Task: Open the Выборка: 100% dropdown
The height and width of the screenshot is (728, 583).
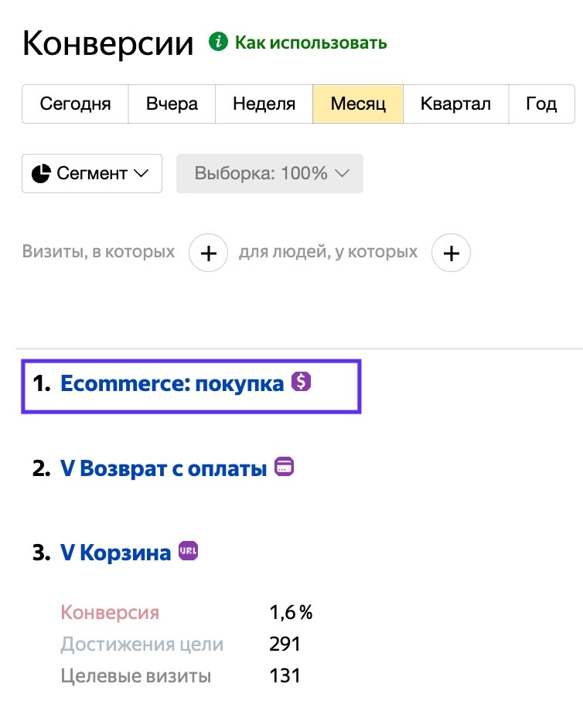Action: coord(270,173)
